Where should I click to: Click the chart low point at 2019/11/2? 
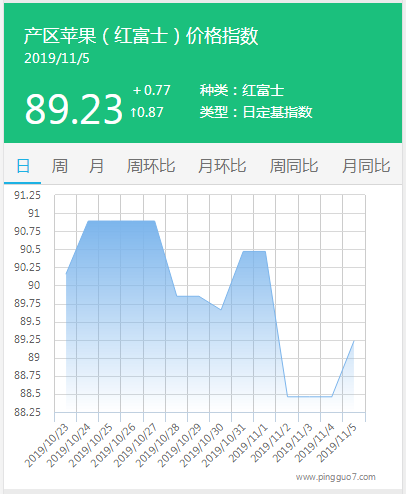coord(287,397)
